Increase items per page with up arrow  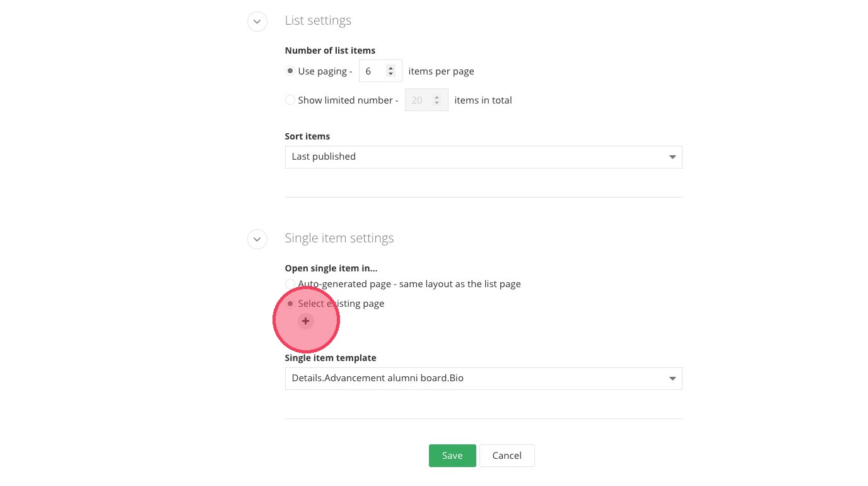pos(391,68)
